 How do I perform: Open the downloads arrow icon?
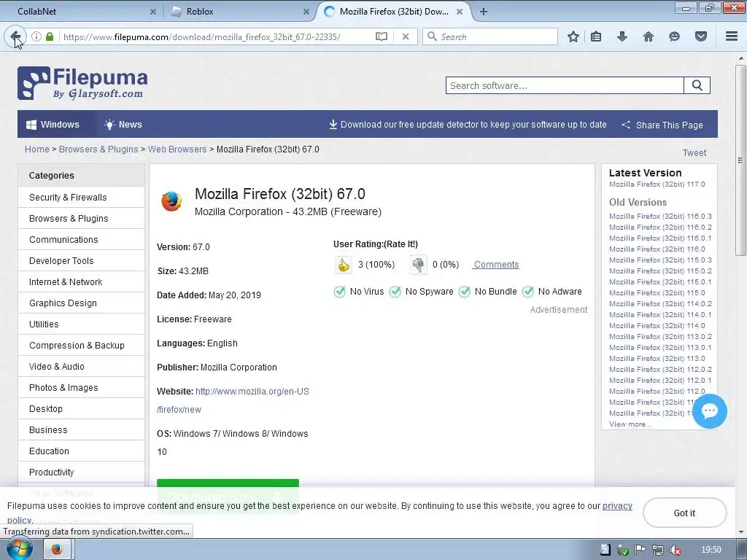tap(622, 36)
